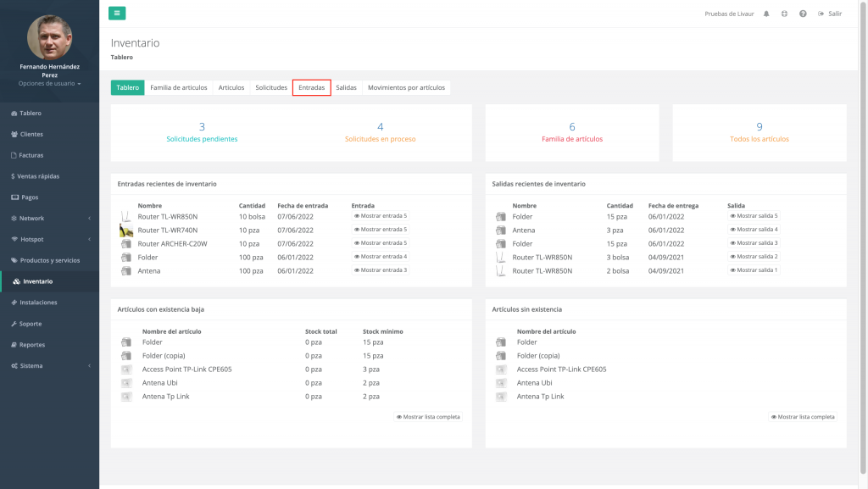This screenshot has height=489, width=868.
Task: Click the Mostrar salida 1 button
Action: pyautogui.click(x=754, y=270)
